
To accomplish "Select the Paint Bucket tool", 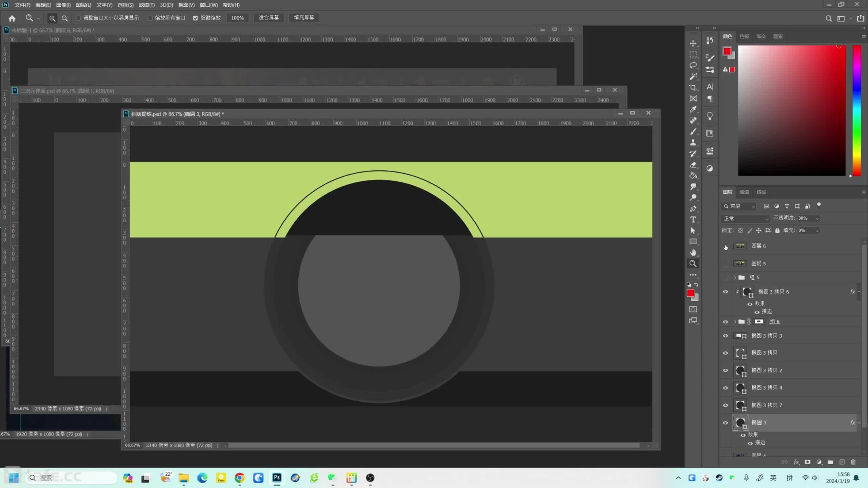I will 693,176.
